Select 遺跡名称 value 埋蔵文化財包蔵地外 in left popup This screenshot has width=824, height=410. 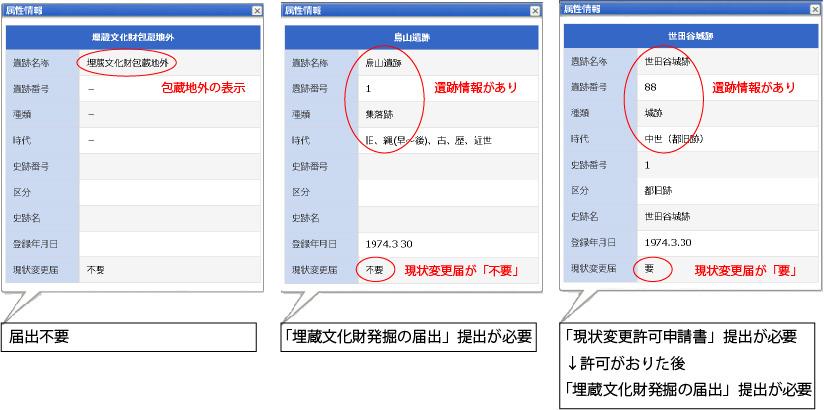click(x=127, y=63)
